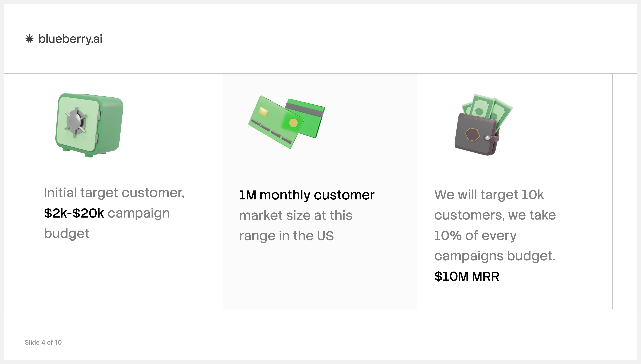Screen dimensions: 641x364
Task: Click the "We will target 10k" text line
Action: pyautogui.click(x=489, y=195)
